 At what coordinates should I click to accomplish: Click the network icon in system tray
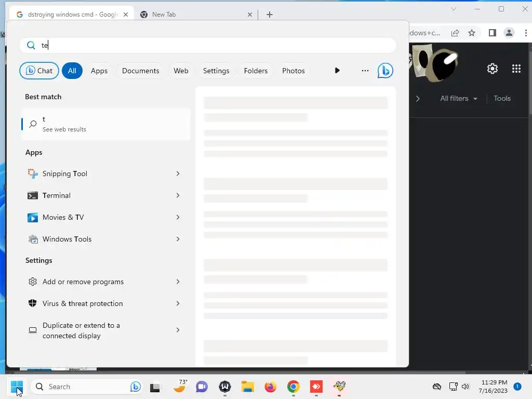(x=453, y=387)
